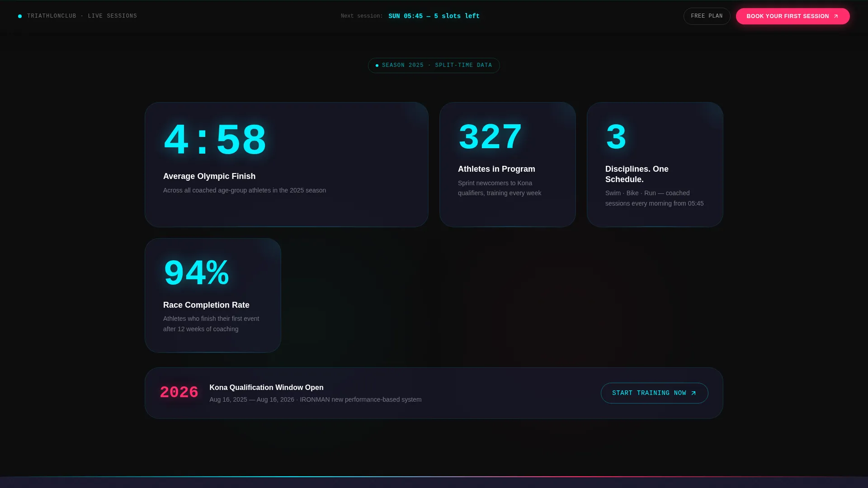Click the 'Next session:' label

pyautogui.click(x=362, y=16)
